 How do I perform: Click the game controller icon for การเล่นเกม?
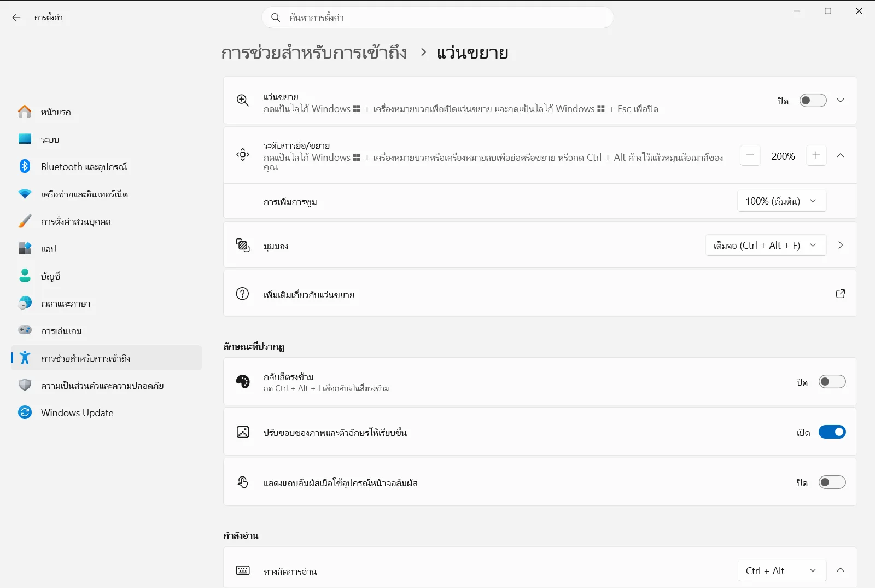point(25,330)
